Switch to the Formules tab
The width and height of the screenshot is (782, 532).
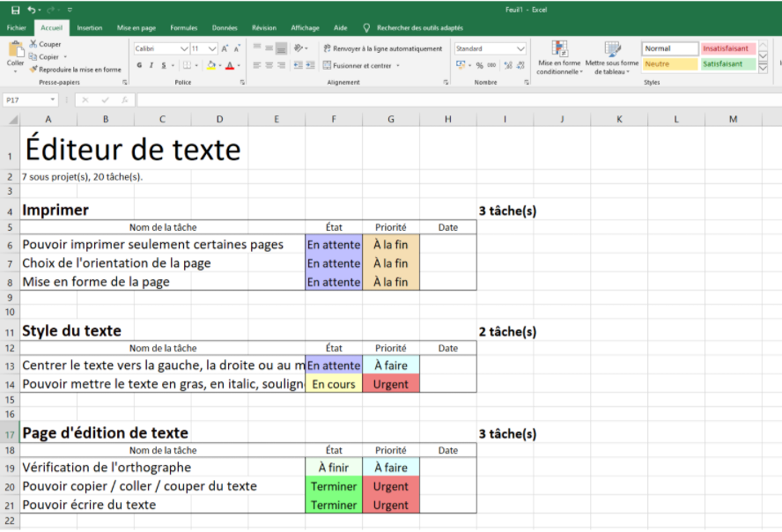183,28
